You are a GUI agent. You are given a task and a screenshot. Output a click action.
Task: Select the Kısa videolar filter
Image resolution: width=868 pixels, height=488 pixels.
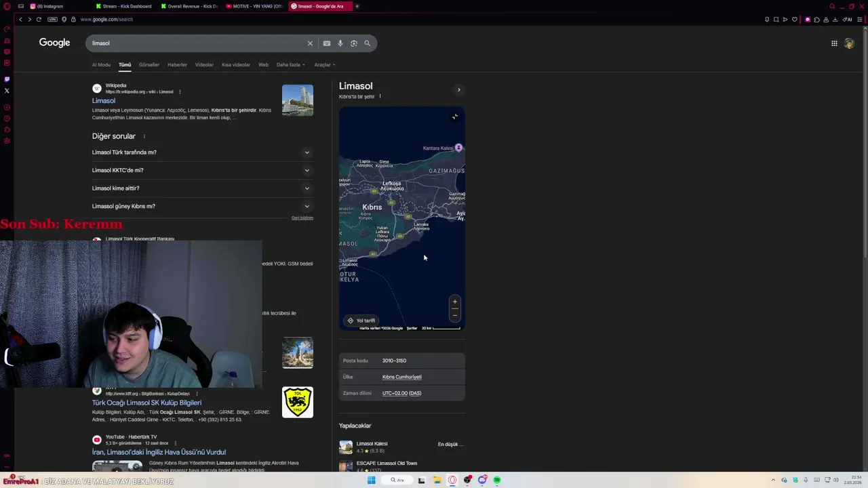pos(236,65)
